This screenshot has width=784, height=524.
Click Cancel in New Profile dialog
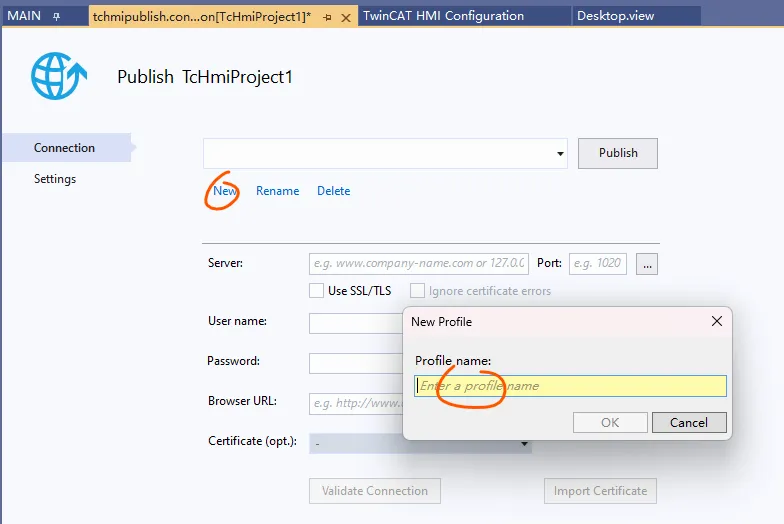tap(689, 422)
